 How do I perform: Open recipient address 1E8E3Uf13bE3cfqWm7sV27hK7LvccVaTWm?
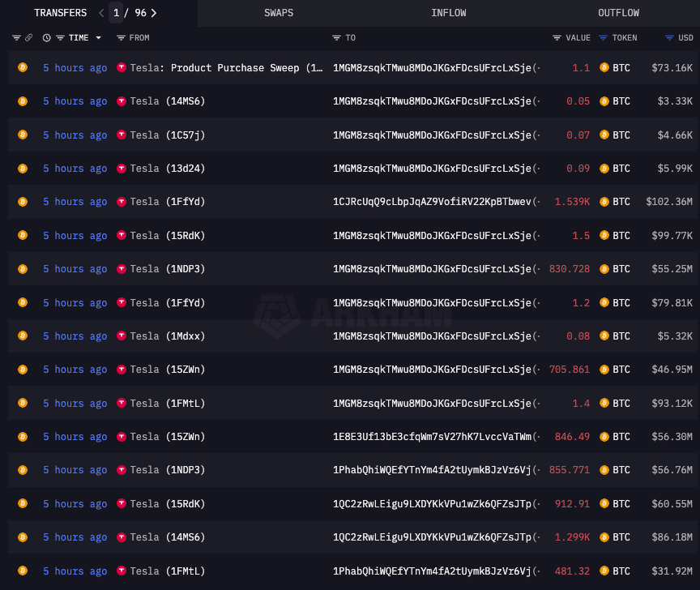(432, 436)
